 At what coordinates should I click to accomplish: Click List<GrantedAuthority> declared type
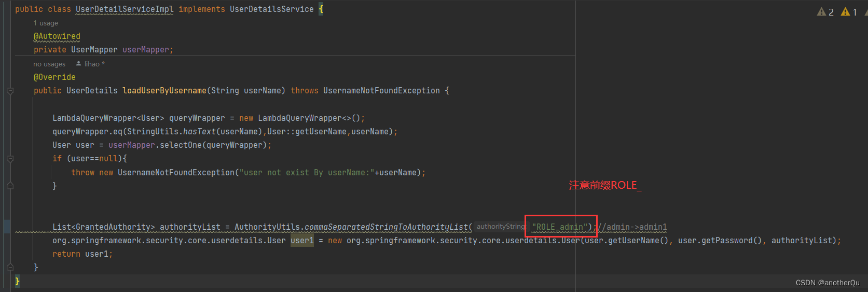pyautogui.click(x=104, y=227)
